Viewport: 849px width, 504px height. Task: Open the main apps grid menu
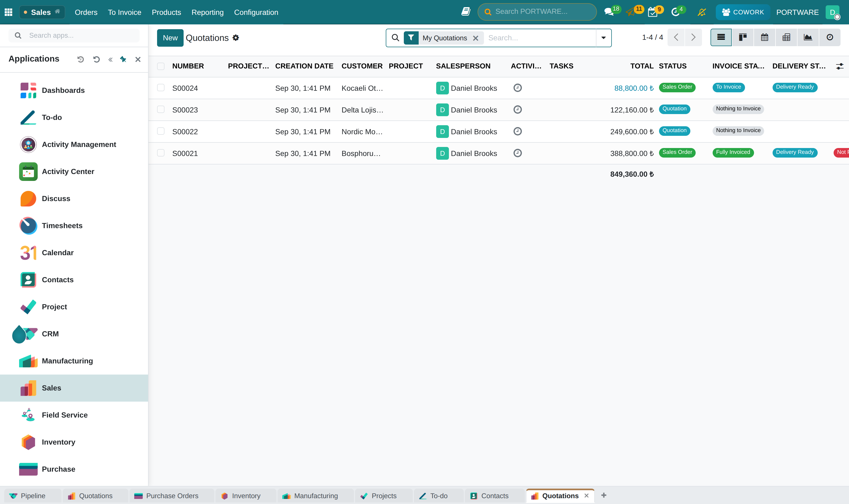8,12
